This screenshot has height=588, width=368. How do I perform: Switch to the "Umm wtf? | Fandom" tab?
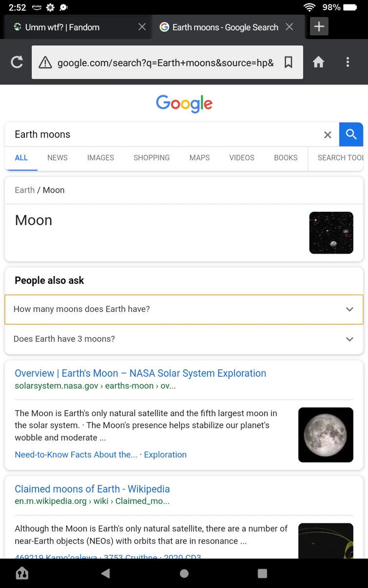62,27
